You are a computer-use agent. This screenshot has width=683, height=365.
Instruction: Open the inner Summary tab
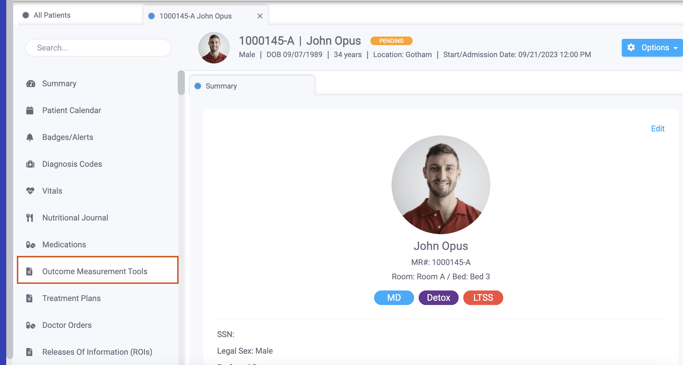(252, 86)
